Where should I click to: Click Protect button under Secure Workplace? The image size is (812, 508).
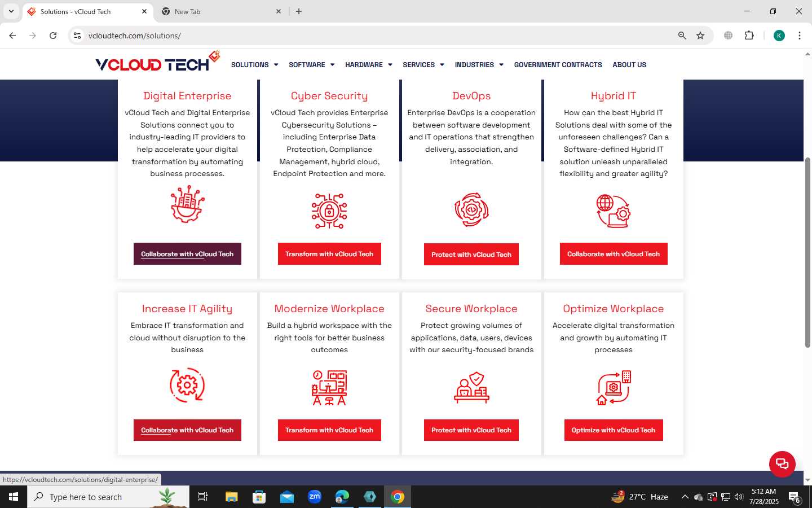pos(471,430)
